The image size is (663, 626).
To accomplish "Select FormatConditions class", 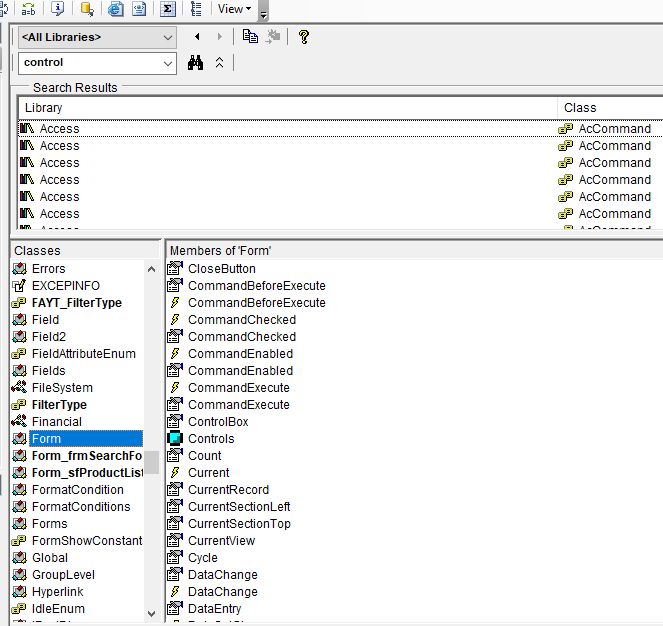I will [81, 507].
